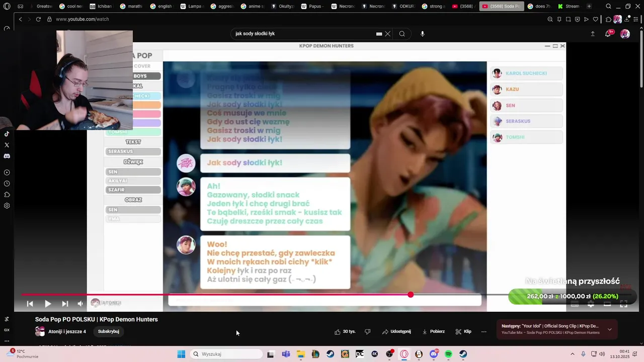The image size is (644, 362).
Task: Open the downloads arrow icon in browser toolbar
Action: (626, 19)
